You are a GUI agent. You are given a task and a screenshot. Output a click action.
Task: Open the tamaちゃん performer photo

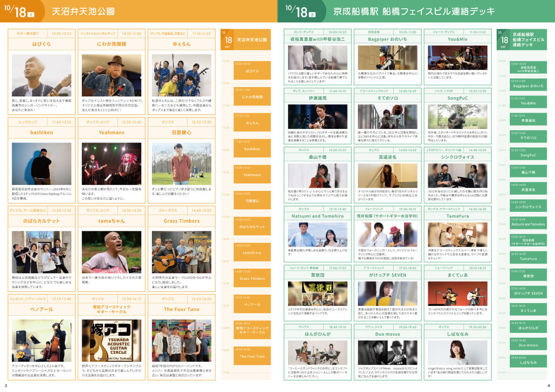click(111, 252)
